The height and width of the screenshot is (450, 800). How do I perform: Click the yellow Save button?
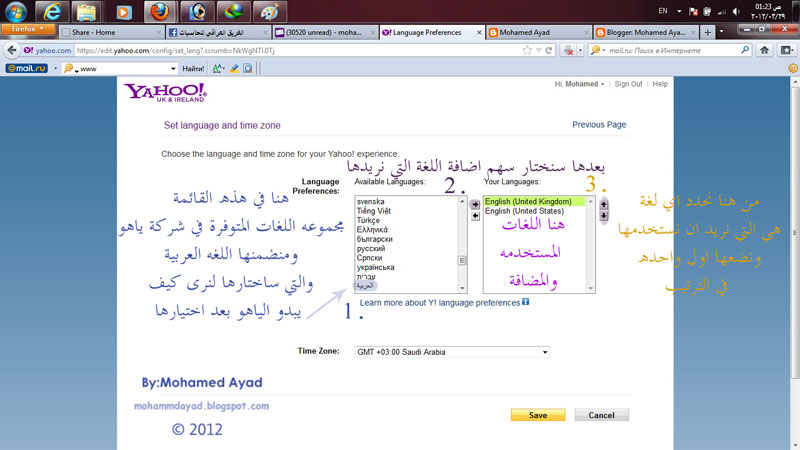538,415
